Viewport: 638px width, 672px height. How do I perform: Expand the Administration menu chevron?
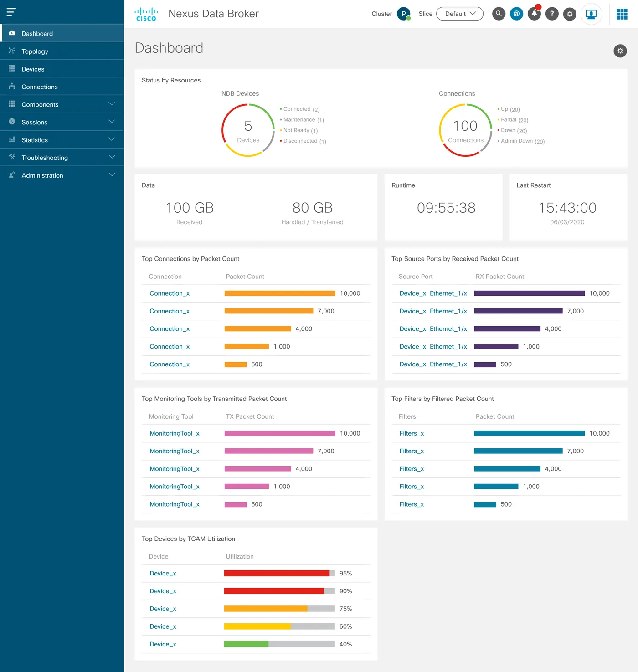pos(112,175)
